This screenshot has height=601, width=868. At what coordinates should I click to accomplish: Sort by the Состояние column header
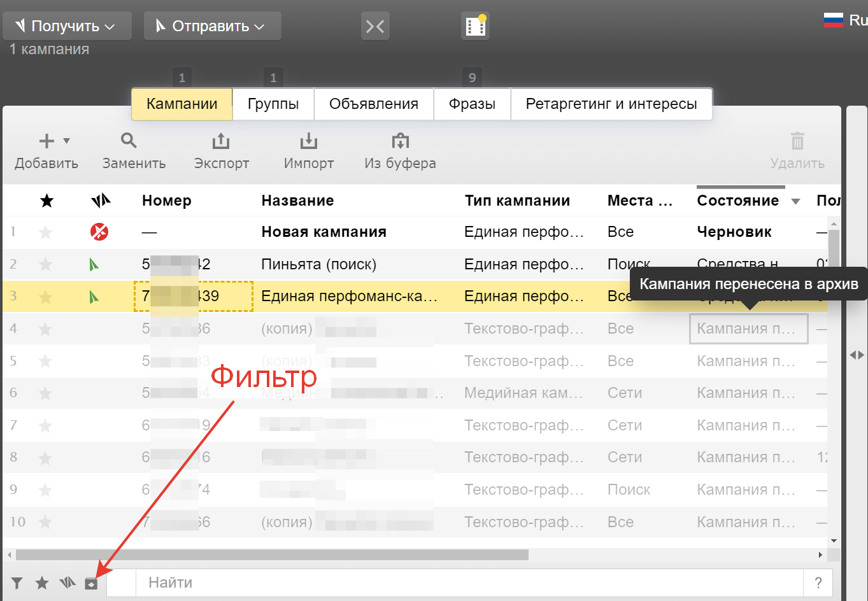737,201
